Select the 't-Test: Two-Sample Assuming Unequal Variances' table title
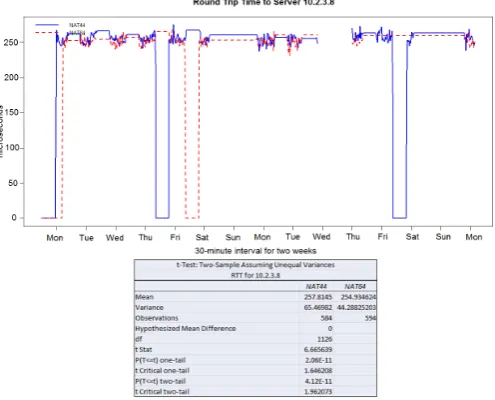Viewport: 495px width, 400px height. [x=255, y=265]
